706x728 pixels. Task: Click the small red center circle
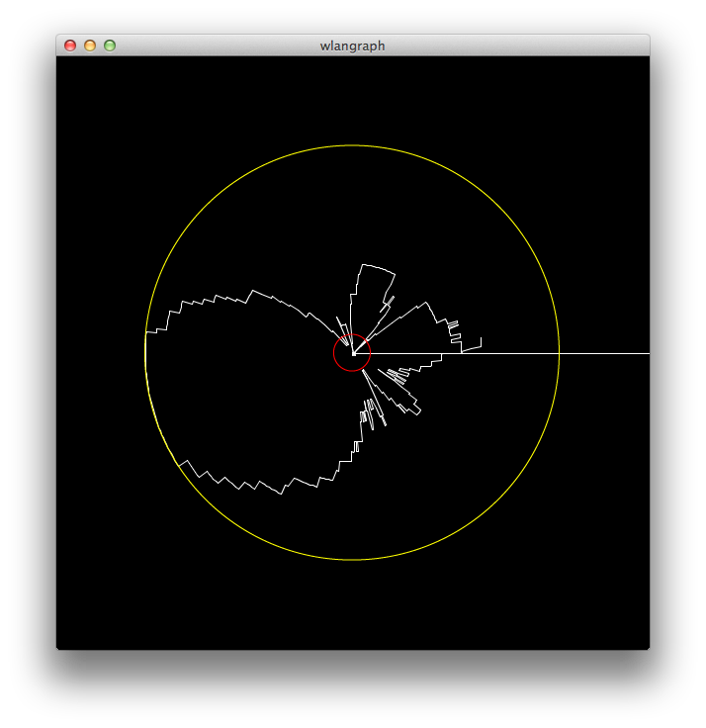[352, 352]
